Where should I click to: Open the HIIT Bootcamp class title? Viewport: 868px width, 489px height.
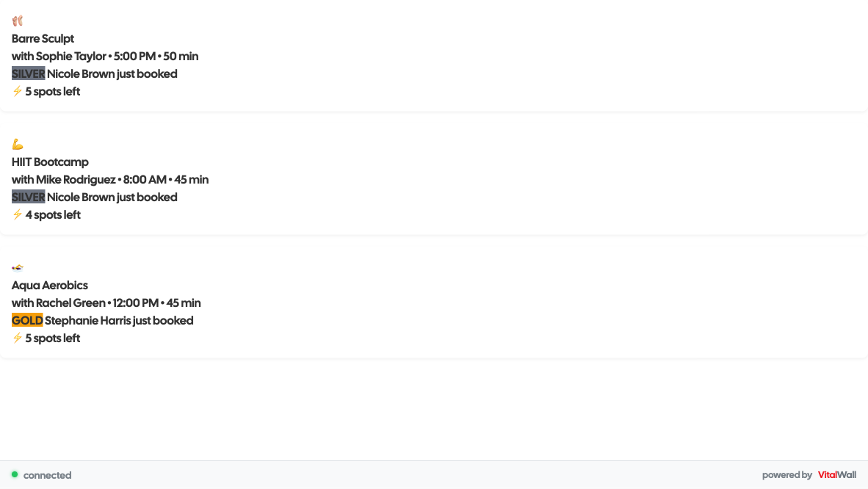coord(50,162)
